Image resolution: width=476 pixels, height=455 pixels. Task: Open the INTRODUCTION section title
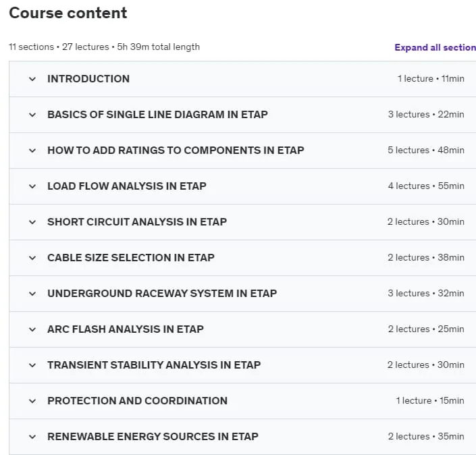[x=88, y=79]
